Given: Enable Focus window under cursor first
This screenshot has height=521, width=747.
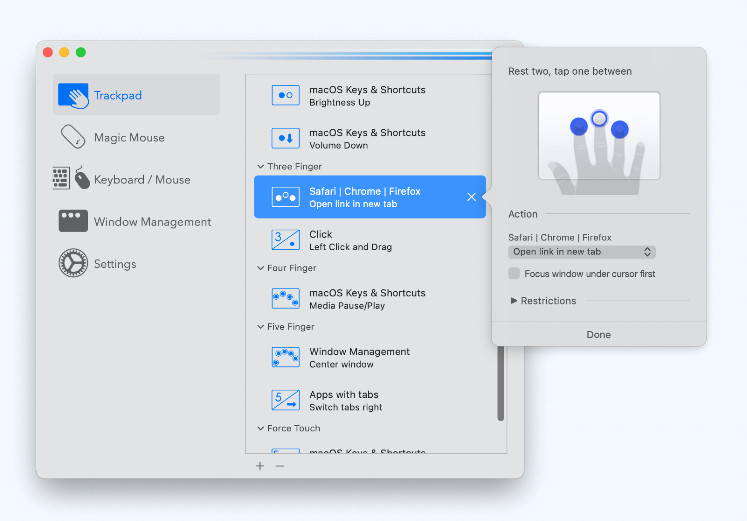Looking at the screenshot, I should pos(514,273).
